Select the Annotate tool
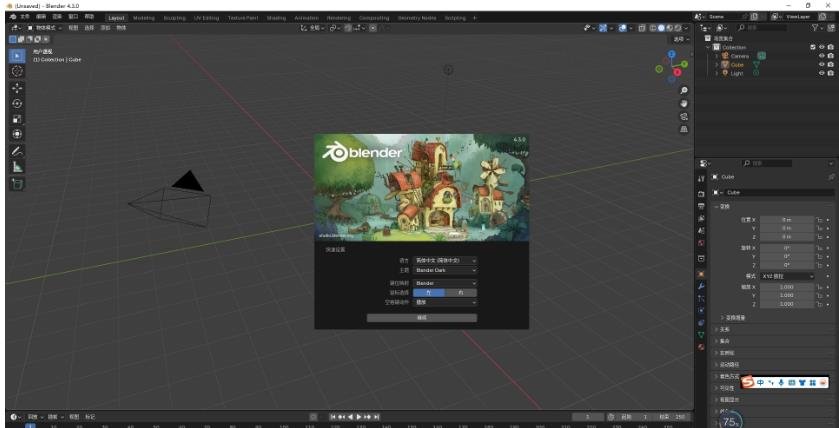 (x=17, y=151)
